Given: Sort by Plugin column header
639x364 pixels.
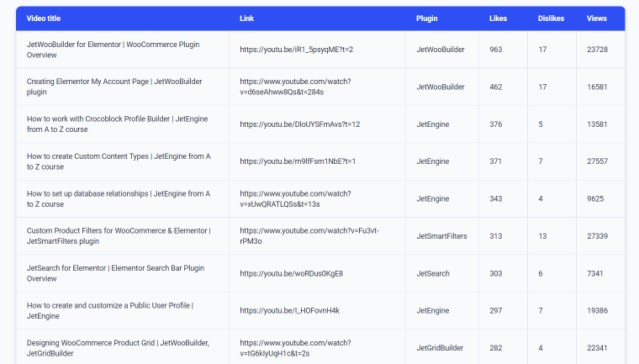Looking at the screenshot, I should pyautogui.click(x=426, y=18).
